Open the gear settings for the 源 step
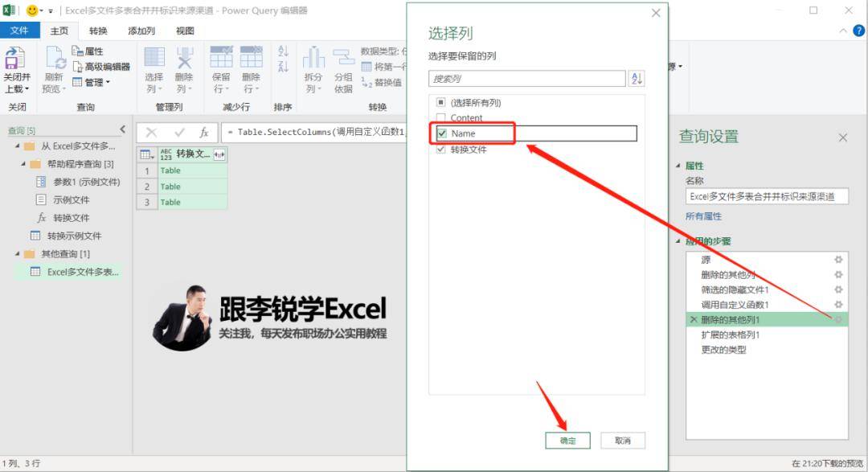The height and width of the screenshot is (472, 868). click(838, 260)
